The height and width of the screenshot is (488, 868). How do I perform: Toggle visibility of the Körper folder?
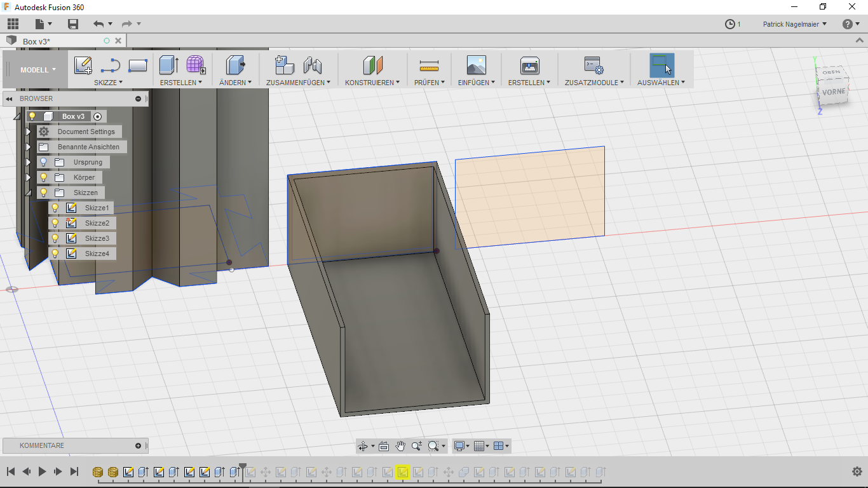click(x=44, y=177)
